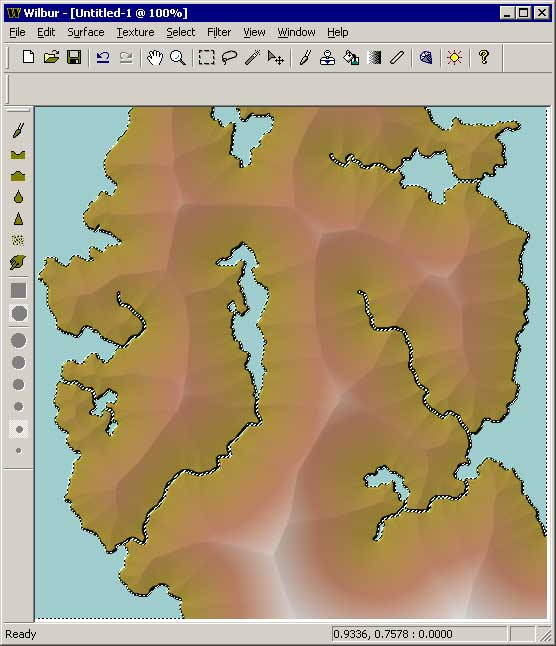Toggle the circular brush shape
This screenshot has height=646, width=556.
pyautogui.click(x=19, y=314)
